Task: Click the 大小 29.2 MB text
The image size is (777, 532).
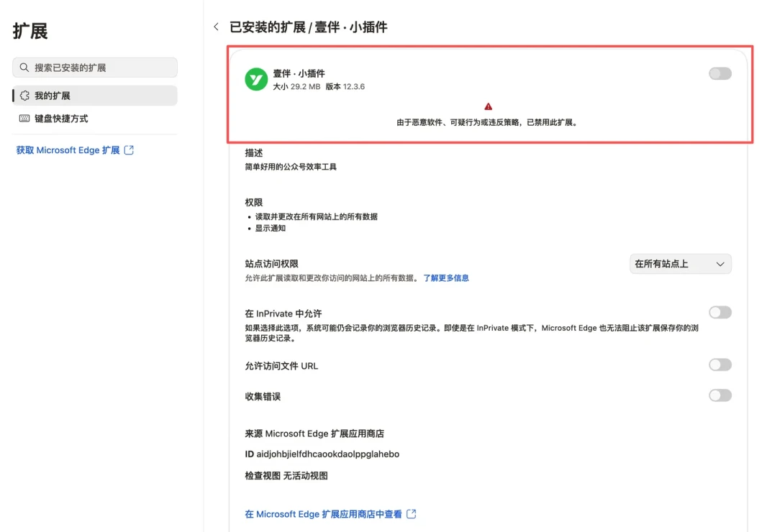Action: click(x=296, y=87)
